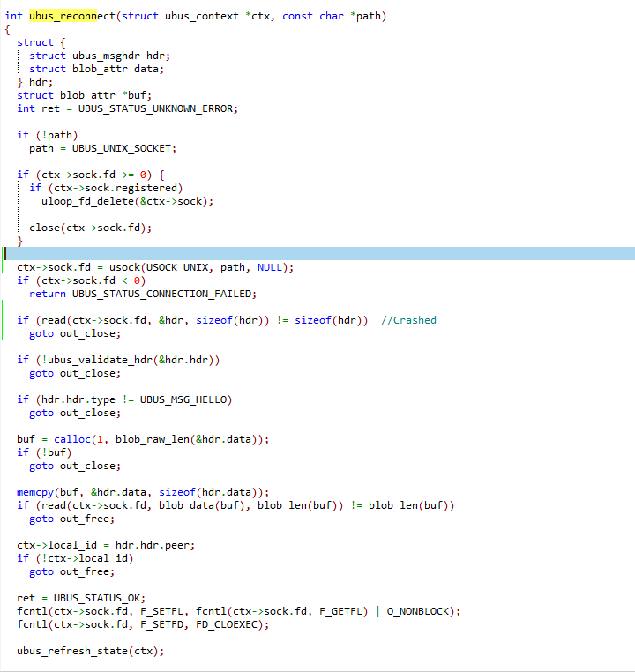The height and width of the screenshot is (672, 635).
Task: Click the //Crashed comment
Action: [x=408, y=320]
